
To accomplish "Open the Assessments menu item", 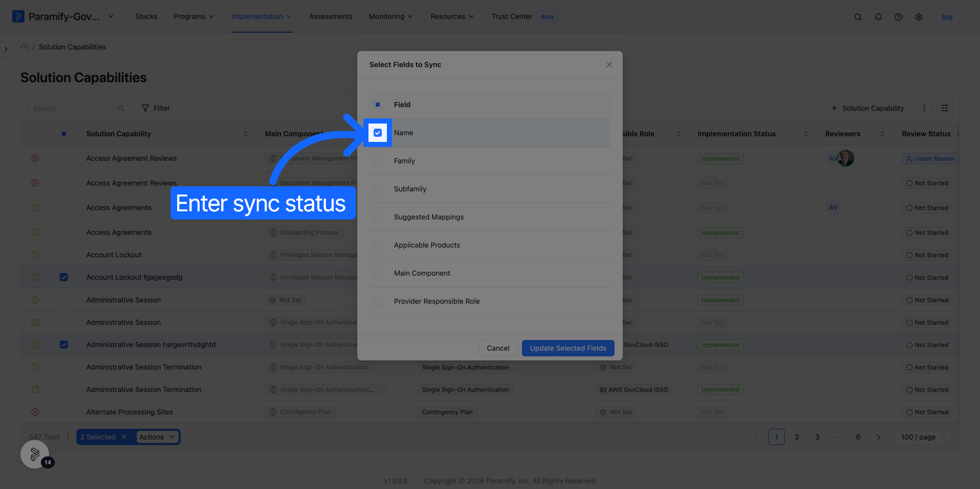I will point(331,16).
